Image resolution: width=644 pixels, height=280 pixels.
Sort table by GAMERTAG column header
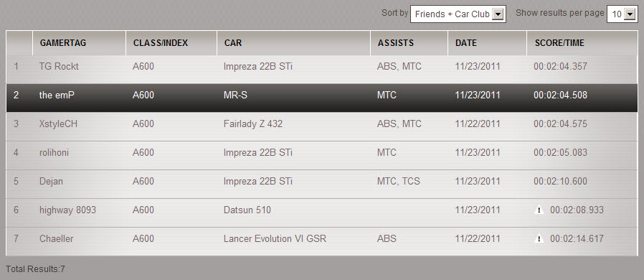pyautogui.click(x=63, y=43)
